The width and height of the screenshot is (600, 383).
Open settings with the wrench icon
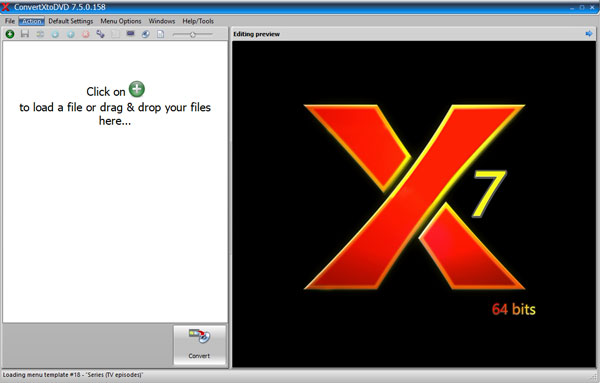point(101,34)
